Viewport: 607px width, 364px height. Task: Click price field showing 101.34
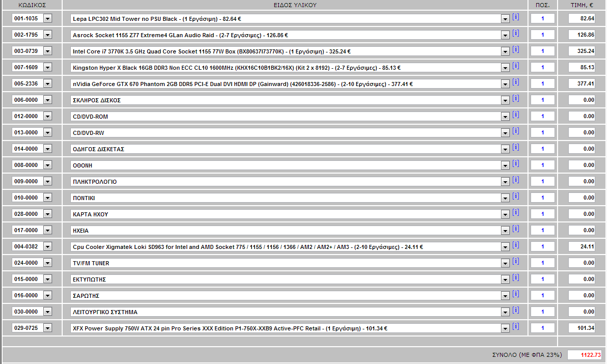pyautogui.click(x=582, y=328)
